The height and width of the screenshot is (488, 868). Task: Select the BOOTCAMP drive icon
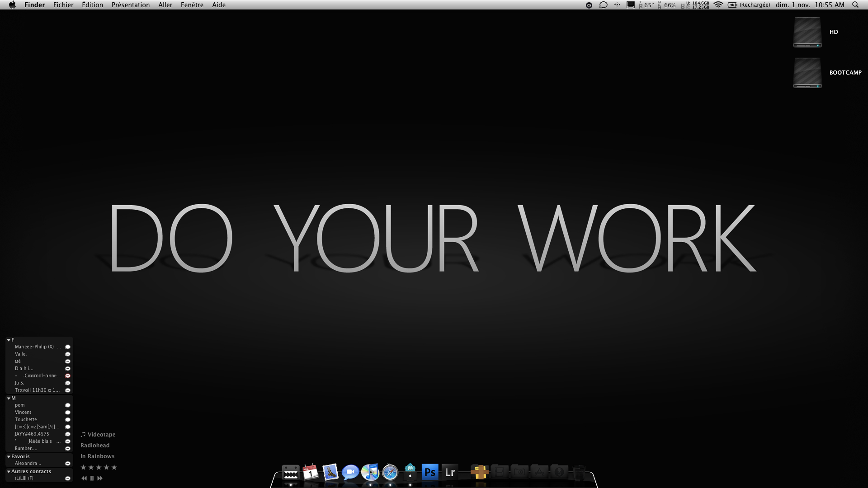tap(807, 73)
